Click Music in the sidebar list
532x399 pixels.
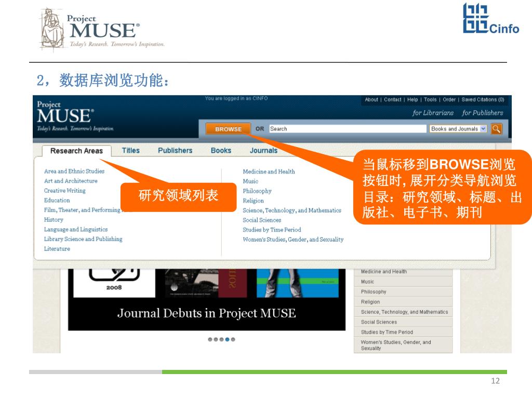pos(403,282)
